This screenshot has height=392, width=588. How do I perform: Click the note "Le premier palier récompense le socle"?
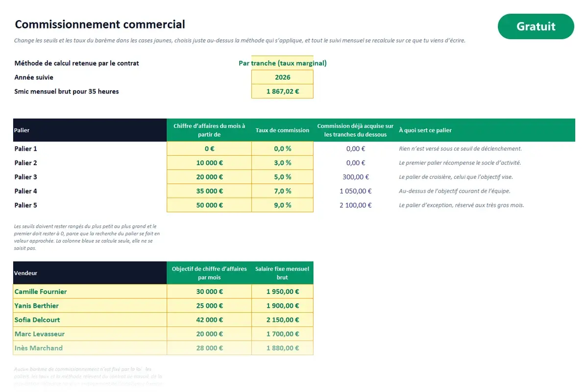(x=460, y=163)
